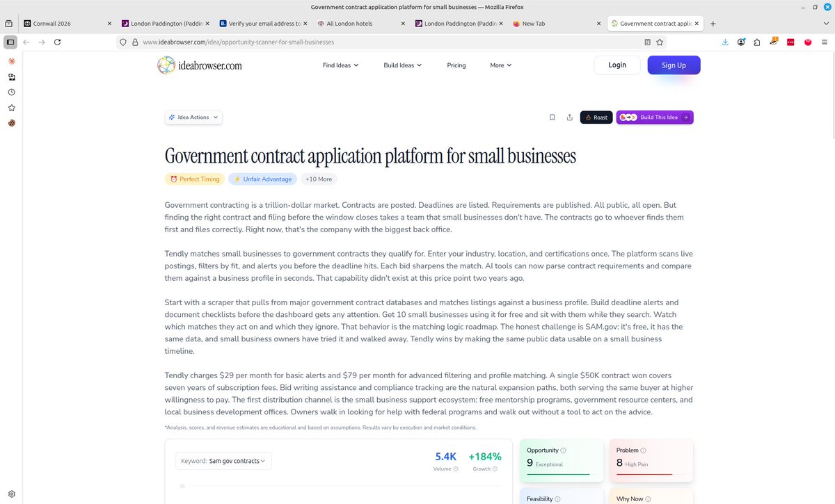
Task: Toggle Reader View icon in address bar
Action: (x=647, y=42)
